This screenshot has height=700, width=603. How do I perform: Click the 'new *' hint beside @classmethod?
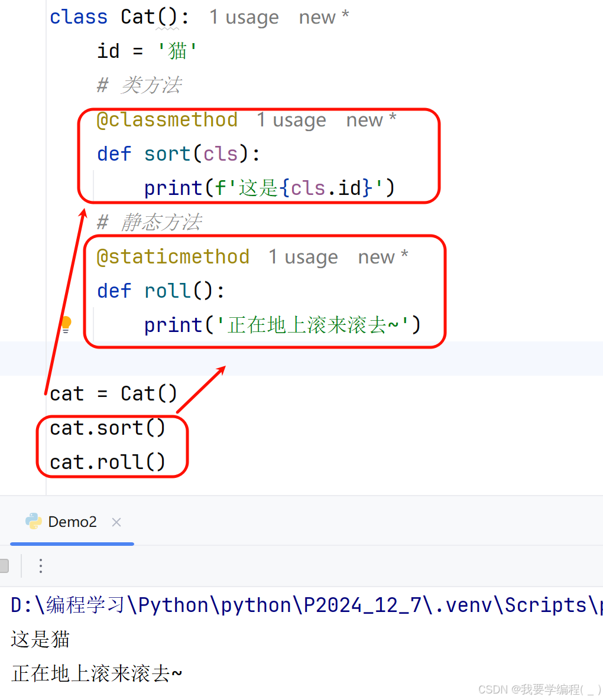click(x=371, y=120)
